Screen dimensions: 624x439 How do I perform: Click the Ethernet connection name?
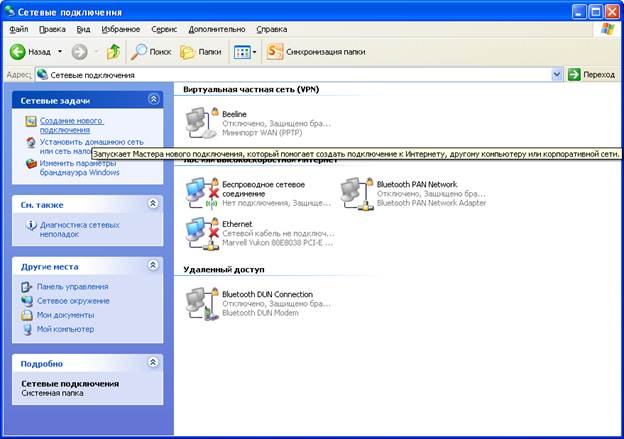[237, 224]
